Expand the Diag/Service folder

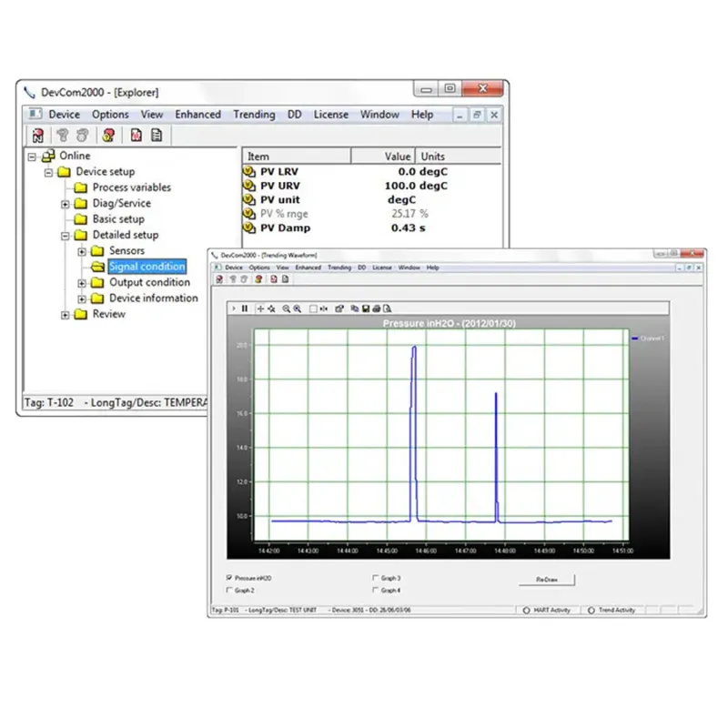click(x=65, y=204)
